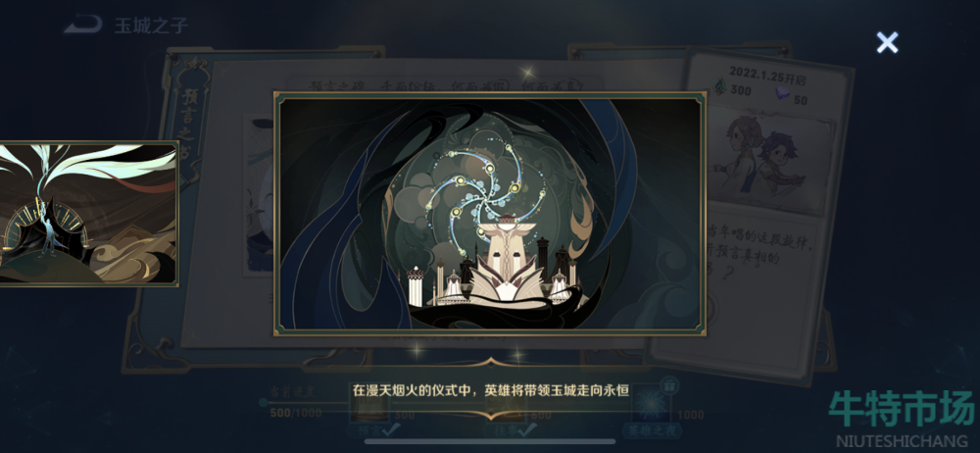View the left preview thumbnail with the clock figure
This screenshot has width=980, height=453.
89,214
